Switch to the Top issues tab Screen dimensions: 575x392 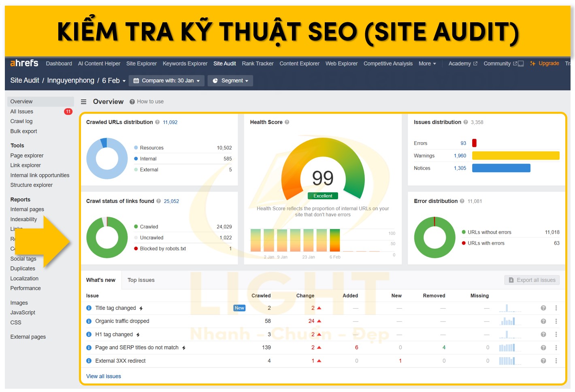click(141, 280)
